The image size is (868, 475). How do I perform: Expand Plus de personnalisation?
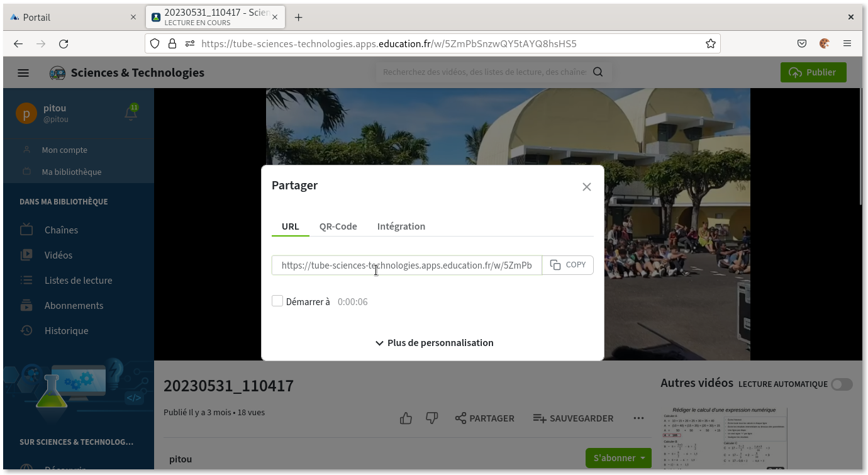point(434,343)
